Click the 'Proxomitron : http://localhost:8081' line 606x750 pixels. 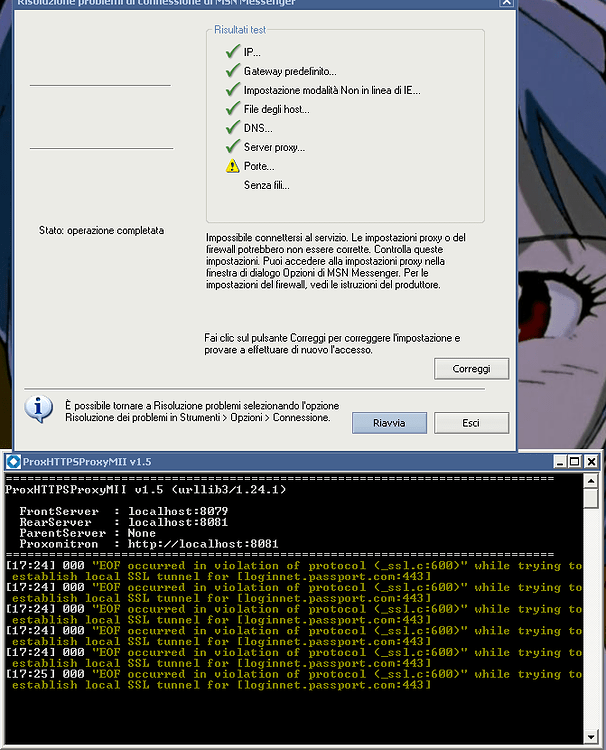pyautogui.click(x=149, y=544)
